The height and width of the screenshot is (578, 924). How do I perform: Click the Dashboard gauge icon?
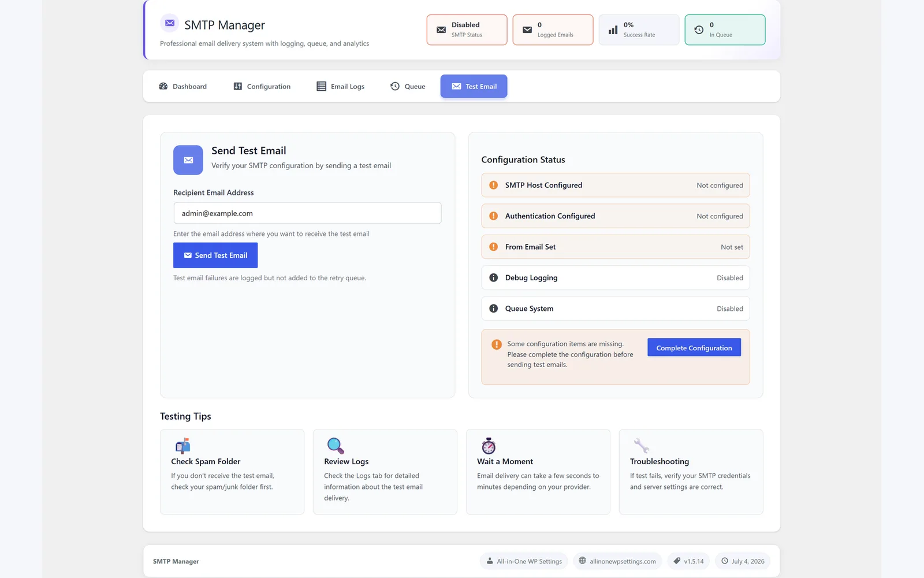(163, 86)
